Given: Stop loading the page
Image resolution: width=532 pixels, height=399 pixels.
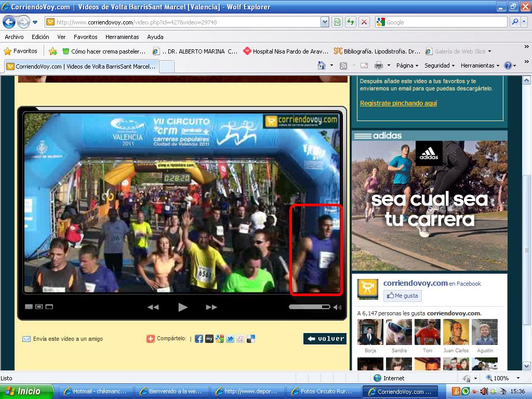Looking at the screenshot, I should pos(364,22).
